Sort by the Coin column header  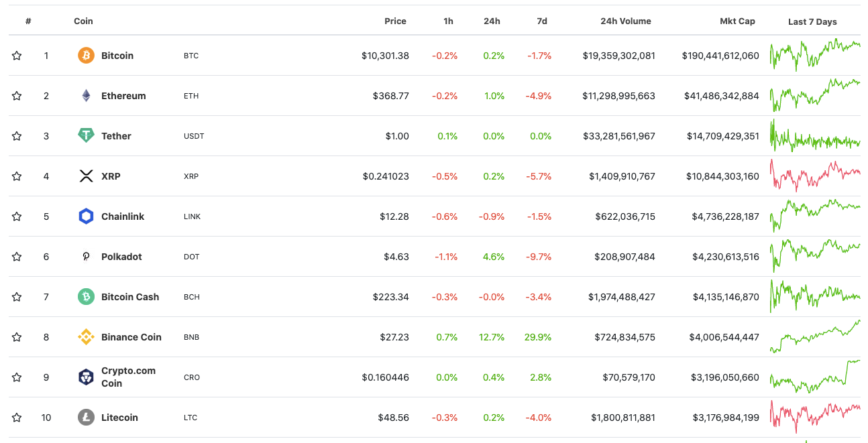83,21
